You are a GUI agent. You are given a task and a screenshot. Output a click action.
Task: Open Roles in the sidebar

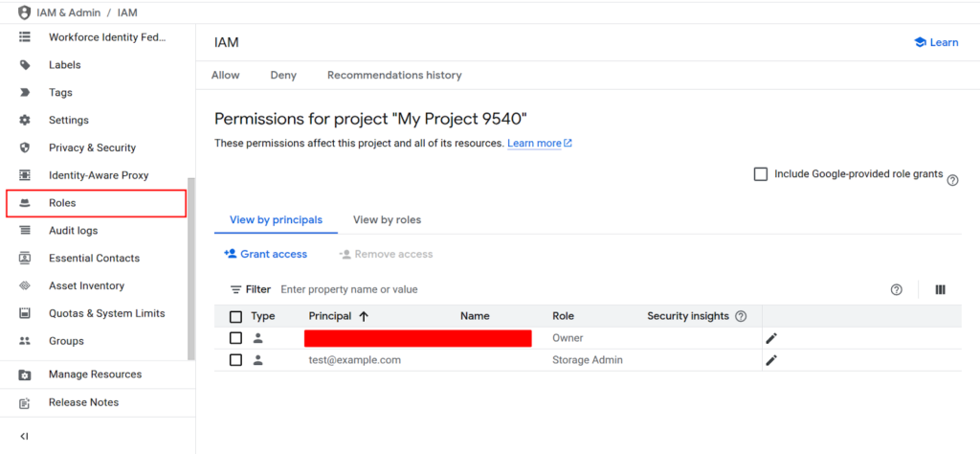click(x=97, y=203)
